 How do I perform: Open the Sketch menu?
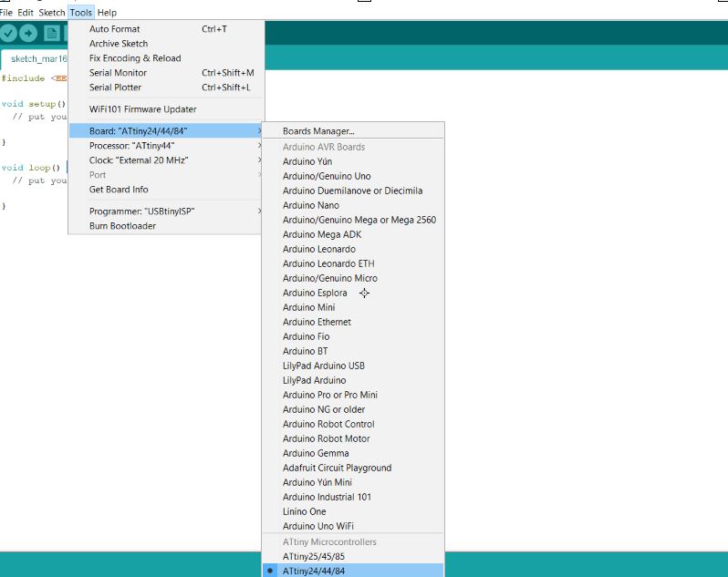coord(51,13)
